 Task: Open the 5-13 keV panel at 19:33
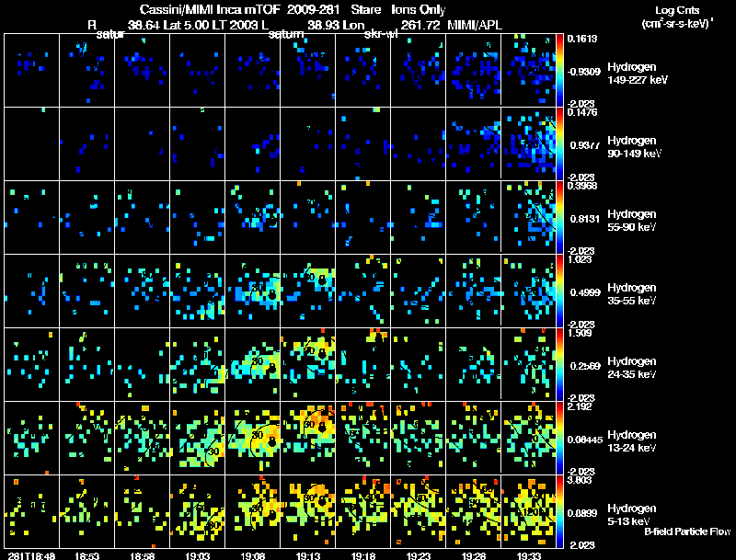point(528,511)
